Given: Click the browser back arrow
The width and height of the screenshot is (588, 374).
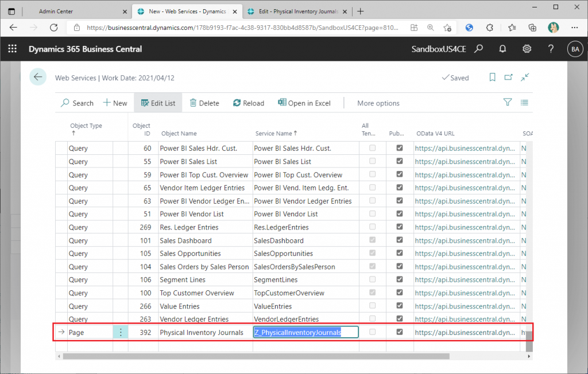Looking at the screenshot, I should click(14, 28).
